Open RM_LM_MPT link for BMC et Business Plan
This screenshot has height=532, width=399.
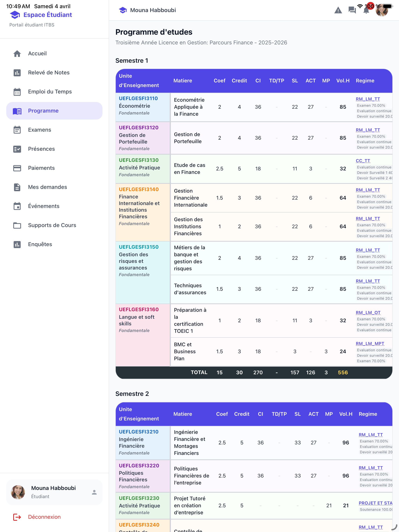click(x=370, y=344)
